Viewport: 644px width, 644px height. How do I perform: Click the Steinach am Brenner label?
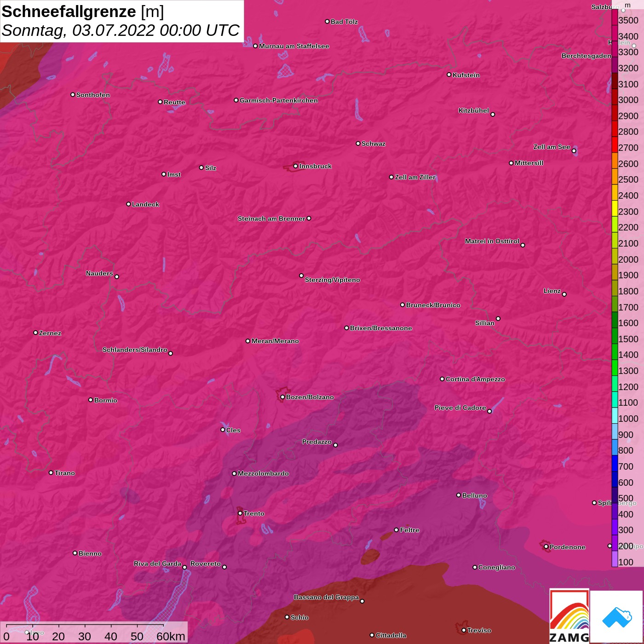[271, 218]
